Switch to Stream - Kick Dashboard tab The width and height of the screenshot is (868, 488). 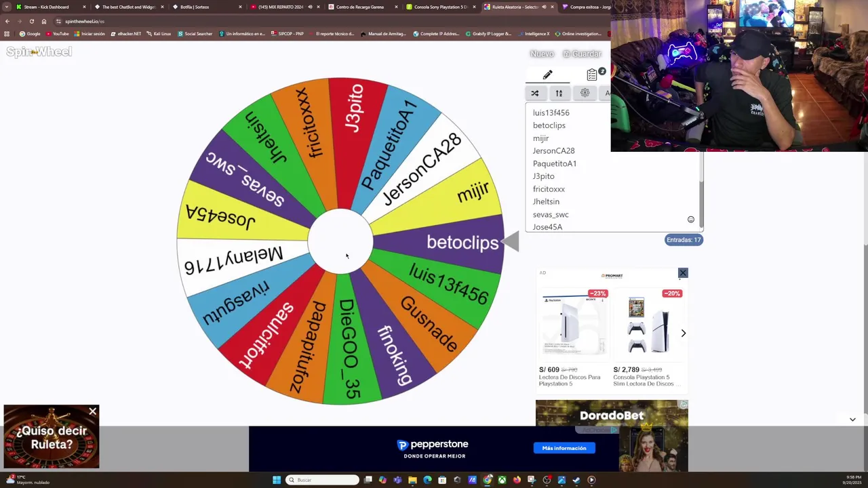50,7
